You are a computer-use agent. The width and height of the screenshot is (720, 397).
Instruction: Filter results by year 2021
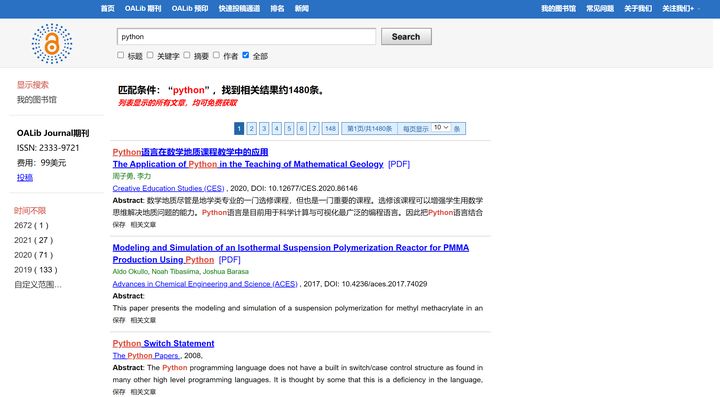33,240
